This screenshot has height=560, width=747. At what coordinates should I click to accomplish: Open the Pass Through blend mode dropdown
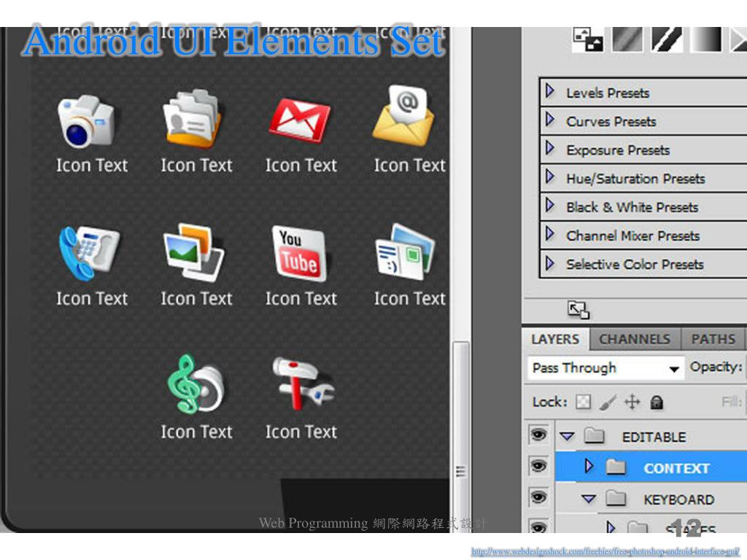point(606,368)
